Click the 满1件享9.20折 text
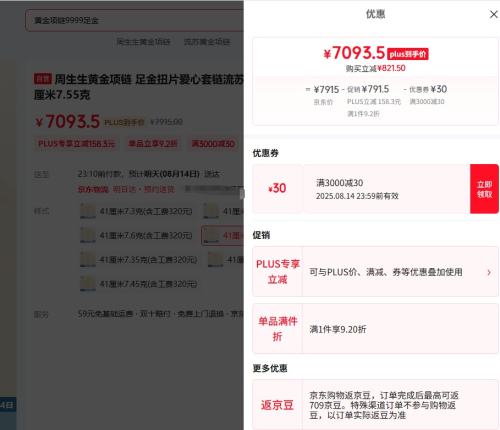The width and height of the screenshot is (500, 430). [338, 329]
